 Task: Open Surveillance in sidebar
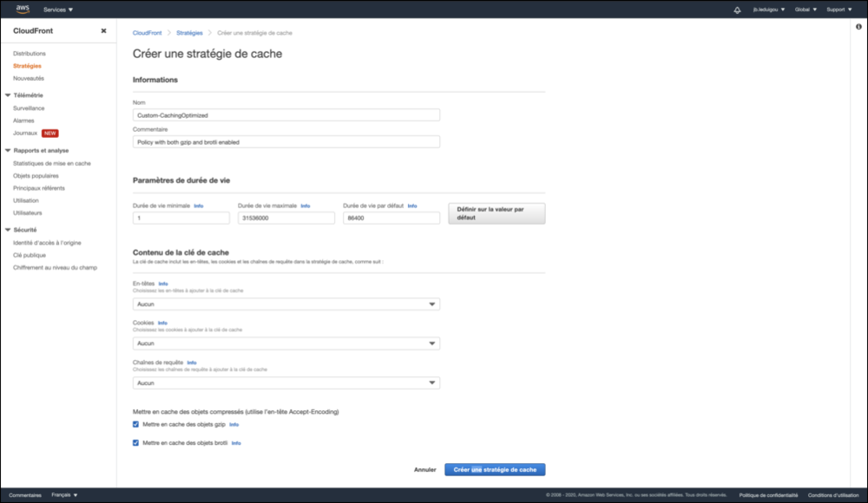pos(29,108)
